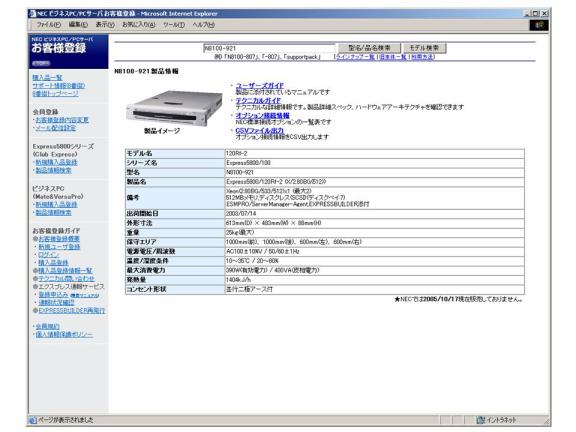Open the ユーザーズガイド link
576x432 pixels.
tap(259, 86)
